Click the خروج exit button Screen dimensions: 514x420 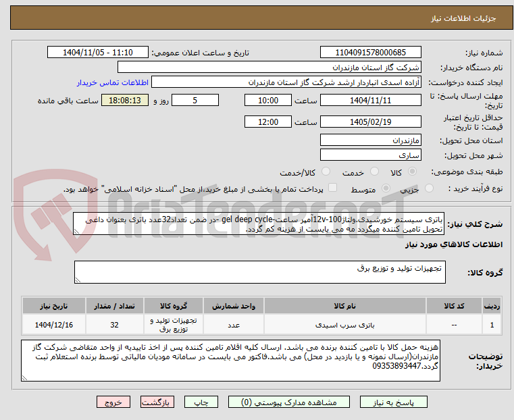coord(113,402)
